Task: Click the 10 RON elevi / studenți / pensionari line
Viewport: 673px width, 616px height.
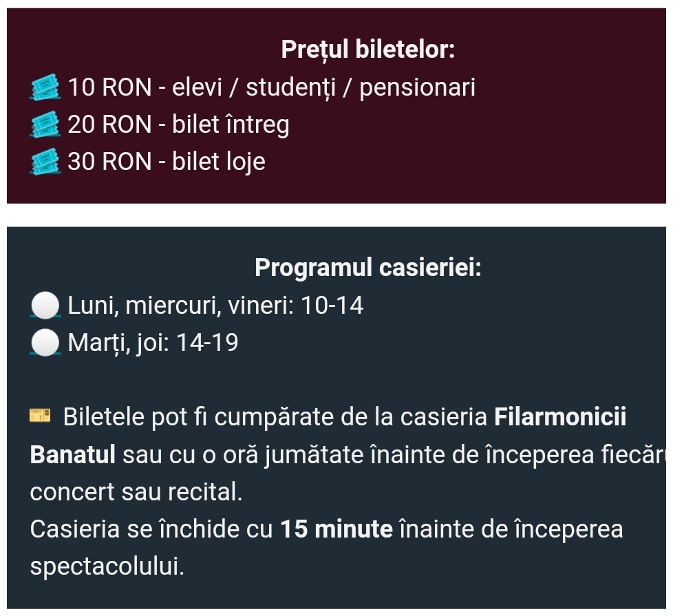Action: pos(272,87)
